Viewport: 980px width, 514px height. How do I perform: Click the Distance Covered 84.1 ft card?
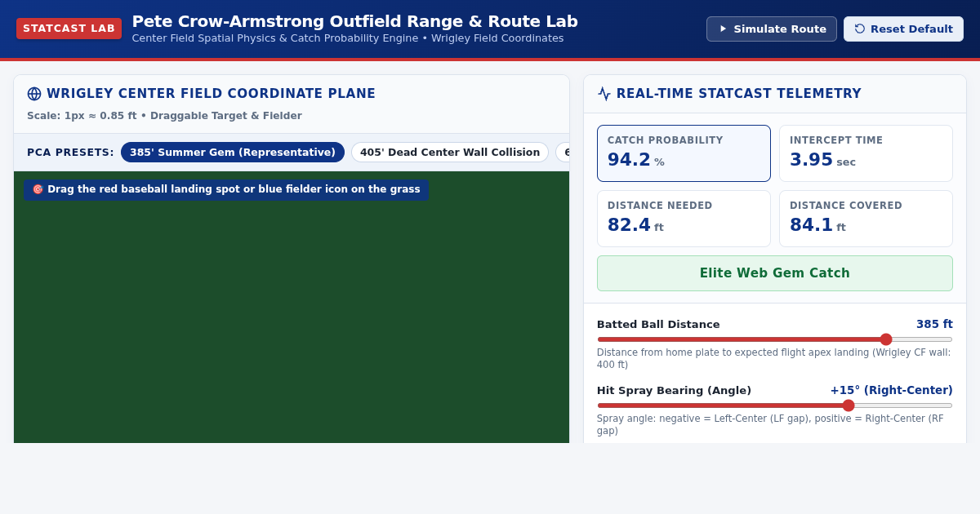click(866, 219)
